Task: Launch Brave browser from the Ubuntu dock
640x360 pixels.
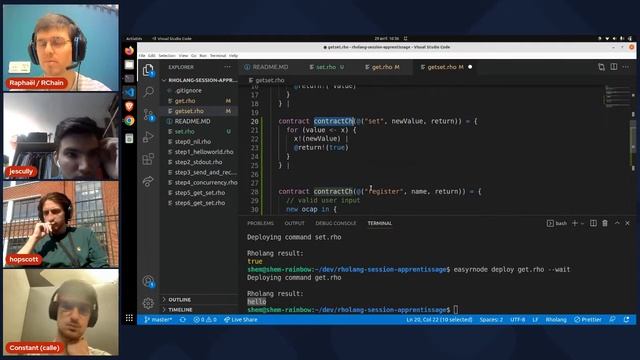Action: pyautogui.click(x=129, y=106)
